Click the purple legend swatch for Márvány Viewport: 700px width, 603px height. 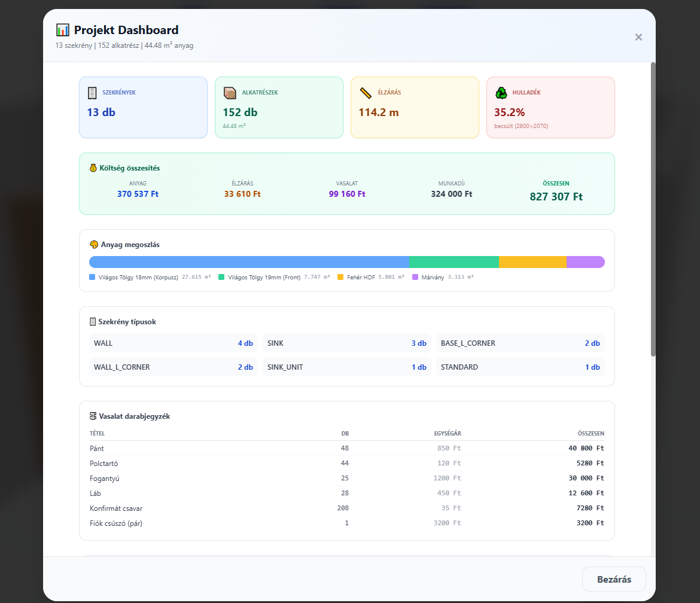(x=415, y=277)
